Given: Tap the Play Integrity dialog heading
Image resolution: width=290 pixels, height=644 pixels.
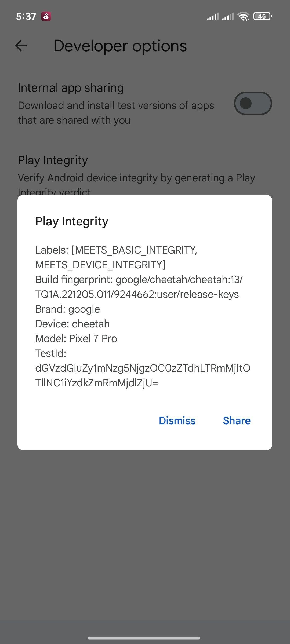Looking at the screenshot, I should (72, 221).
